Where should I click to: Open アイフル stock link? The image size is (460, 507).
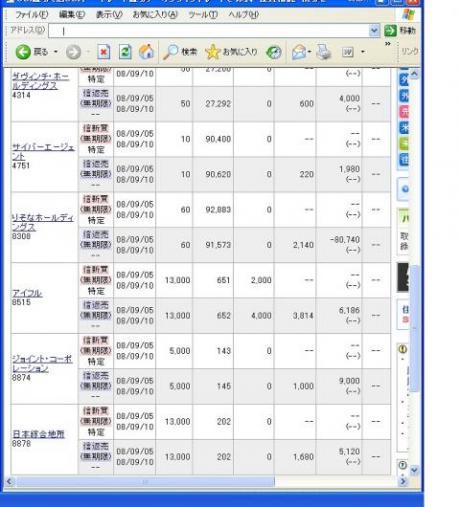tap(27, 293)
